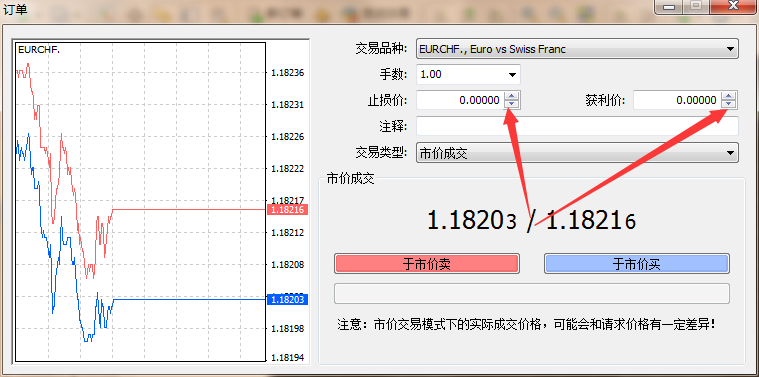Click the 手数 field label
This screenshot has width=759, height=377.
(x=394, y=75)
